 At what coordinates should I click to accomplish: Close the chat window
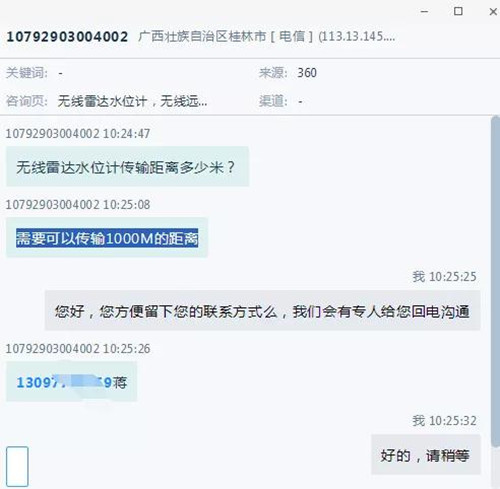tap(493, 12)
